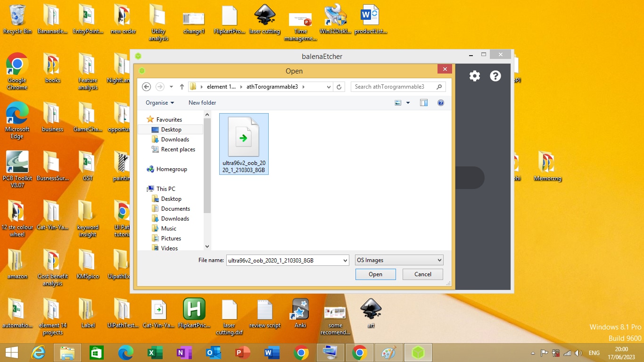Click the balenaEtcher help question mark icon

click(495, 76)
